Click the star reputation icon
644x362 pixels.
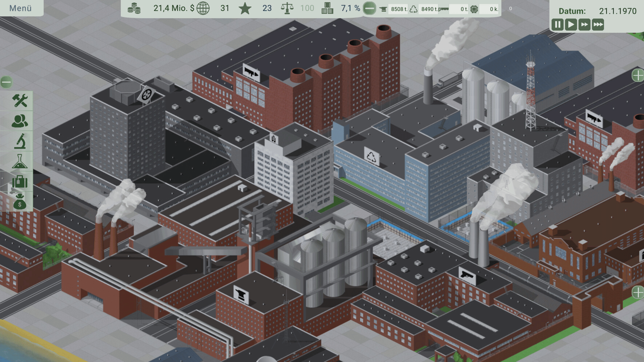pyautogui.click(x=245, y=8)
